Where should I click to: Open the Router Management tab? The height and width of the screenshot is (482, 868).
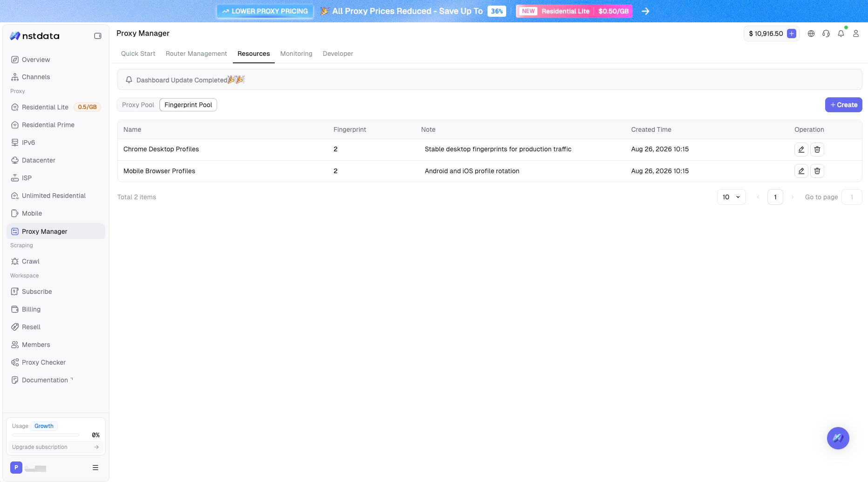(x=196, y=54)
